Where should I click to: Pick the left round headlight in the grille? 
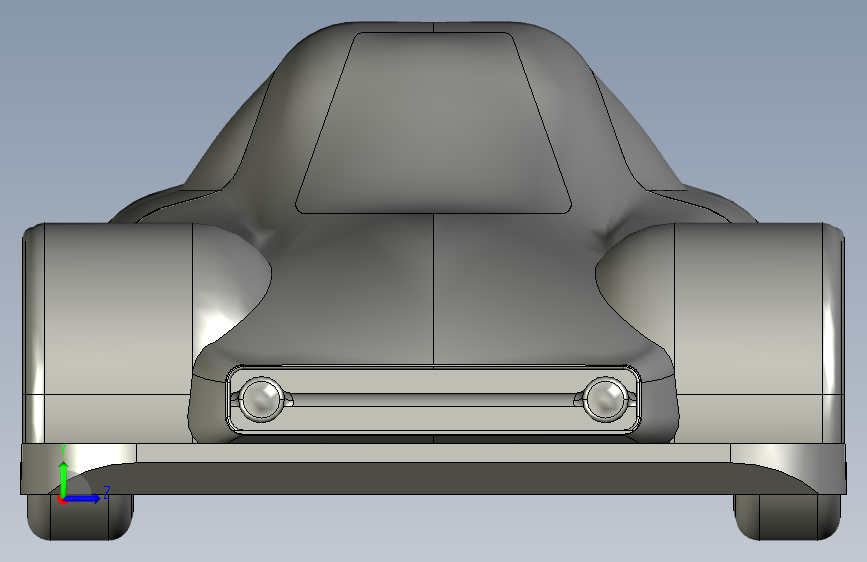(261, 399)
